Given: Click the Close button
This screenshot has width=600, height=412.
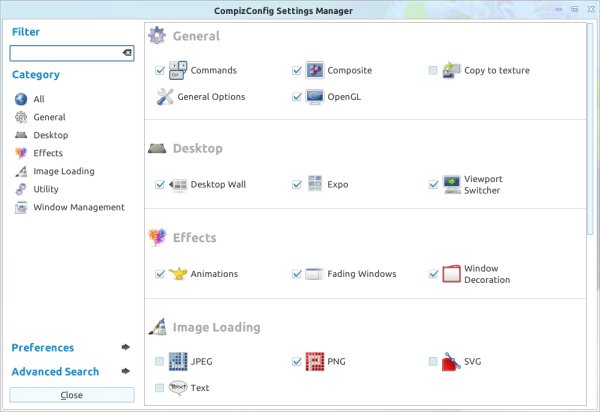Looking at the screenshot, I should (72, 395).
